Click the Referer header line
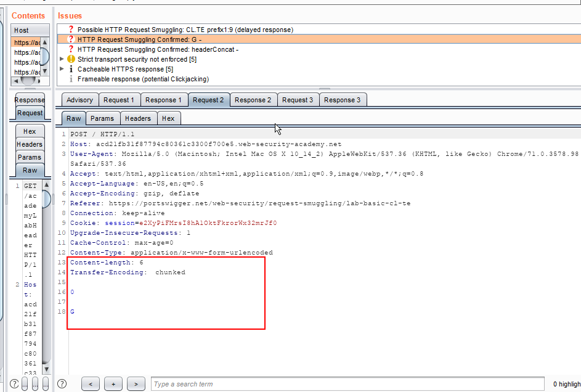The image size is (581, 392). pos(240,203)
